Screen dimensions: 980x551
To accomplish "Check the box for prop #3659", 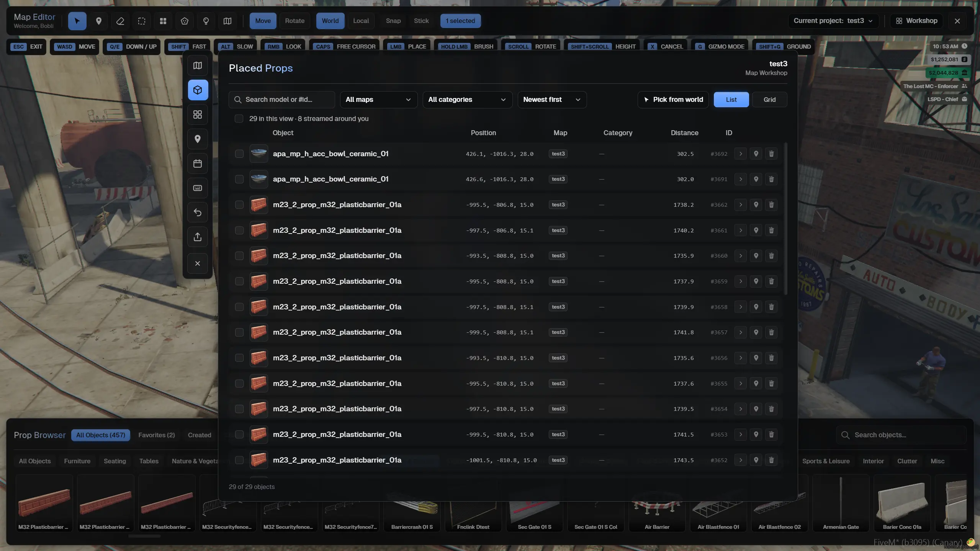I will pyautogui.click(x=239, y=281).
